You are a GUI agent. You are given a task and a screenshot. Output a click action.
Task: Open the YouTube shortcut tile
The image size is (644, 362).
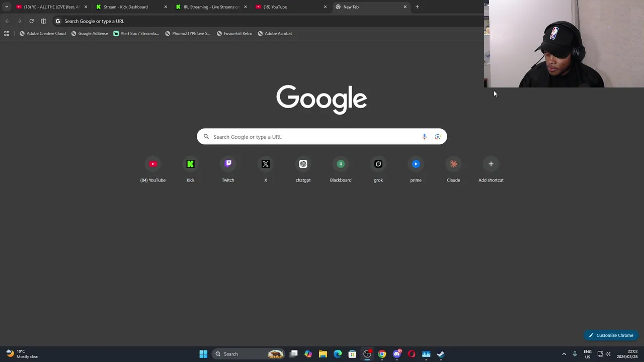click(153, 170)
